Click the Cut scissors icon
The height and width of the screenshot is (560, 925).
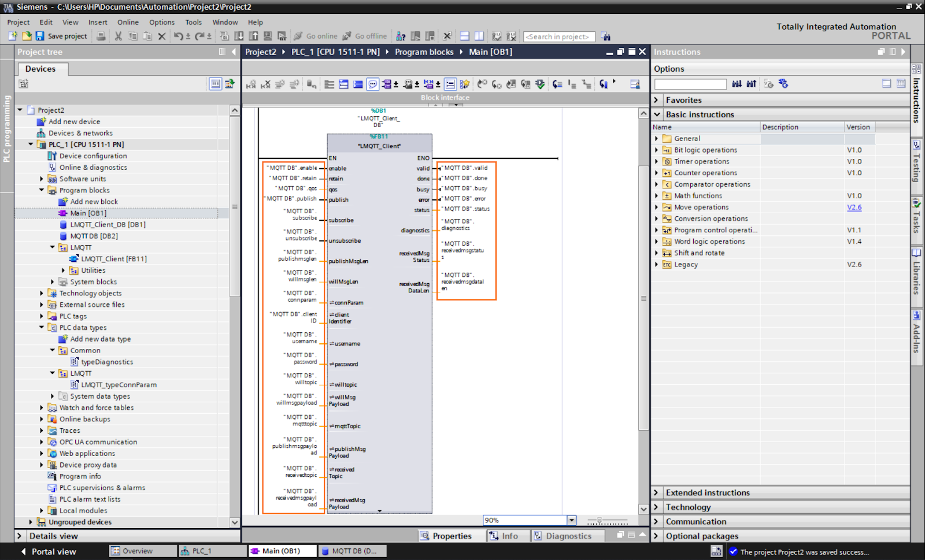click(x=118, y=36)
